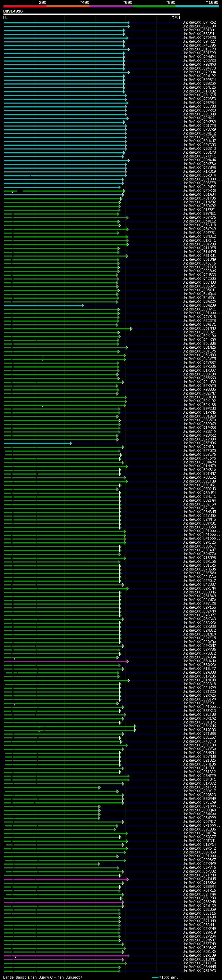Open UniRef100_Q9SP64 entry
222x980 pixels.
[x=199, y=103]
